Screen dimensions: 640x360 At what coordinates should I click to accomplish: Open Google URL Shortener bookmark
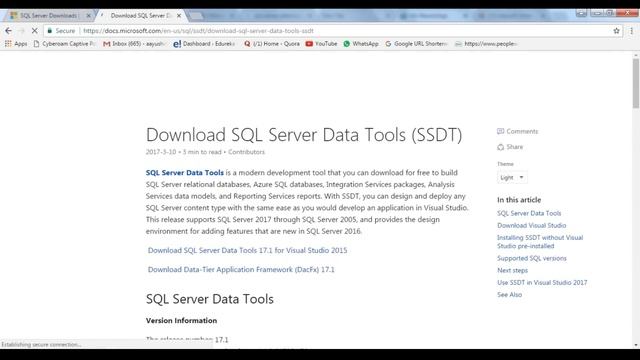click(x=416, y=44)
